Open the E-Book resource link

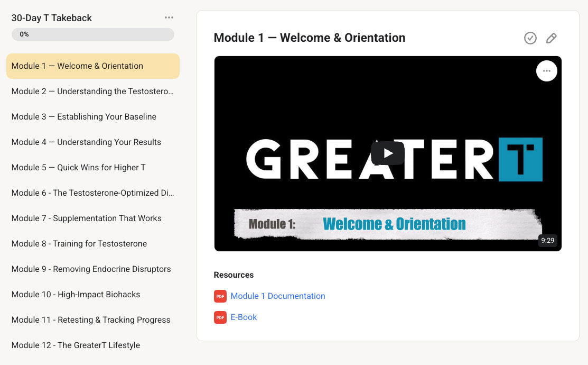(244, 317)
